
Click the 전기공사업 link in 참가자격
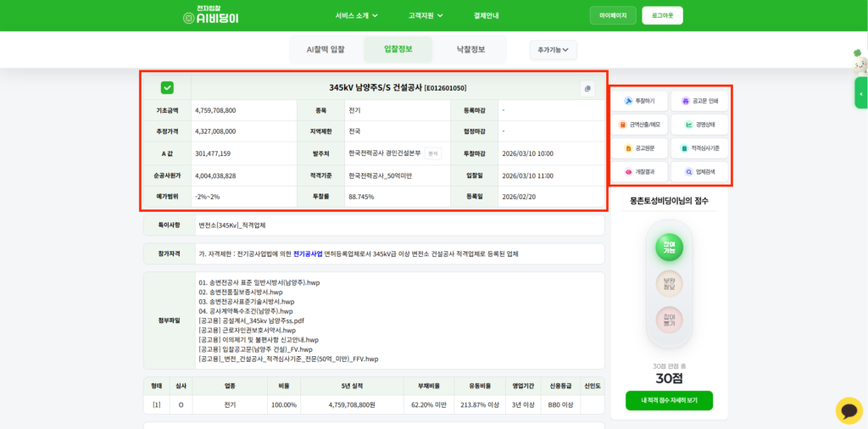(308, 253)
